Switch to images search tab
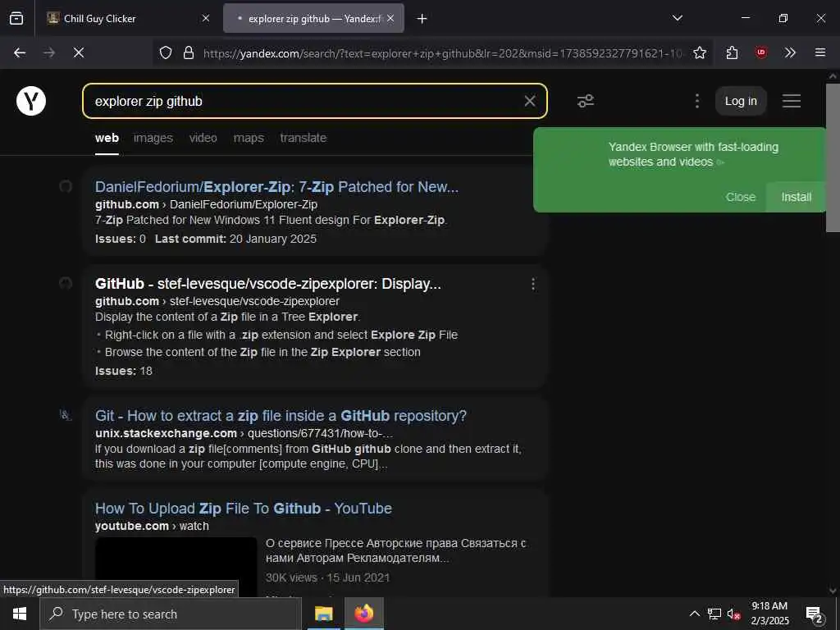The image size is (840, 630). click(153, 138)
